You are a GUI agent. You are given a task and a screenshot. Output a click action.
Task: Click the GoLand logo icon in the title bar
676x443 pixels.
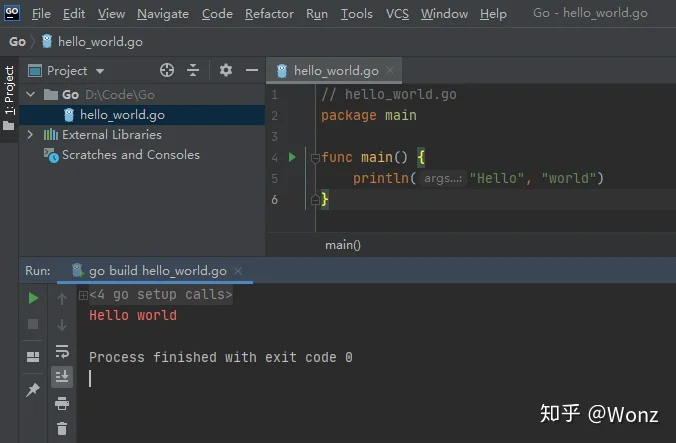click(12, 13)
